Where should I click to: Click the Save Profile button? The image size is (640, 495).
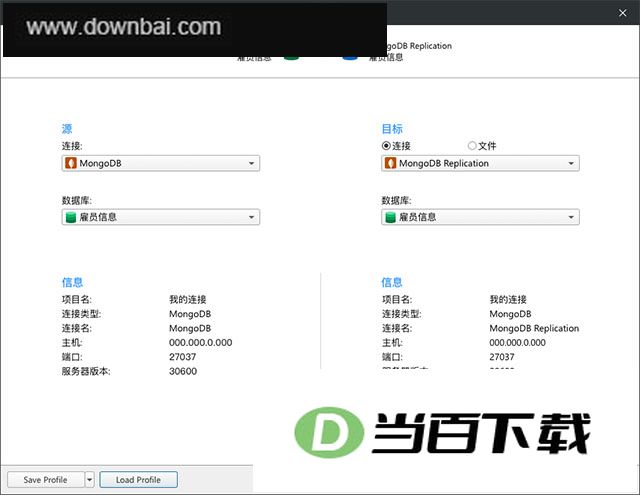click(46, 479)
